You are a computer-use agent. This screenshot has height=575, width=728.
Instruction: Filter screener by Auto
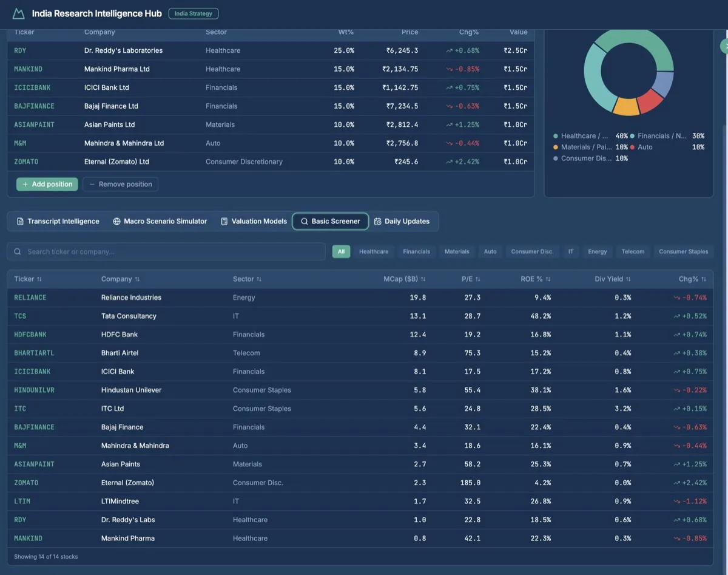coord(490,251)
